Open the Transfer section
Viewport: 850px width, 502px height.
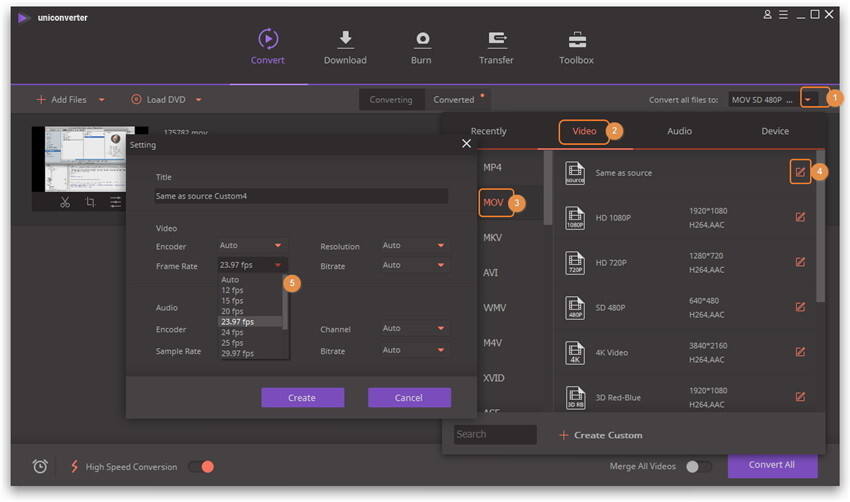pos(496,47)
